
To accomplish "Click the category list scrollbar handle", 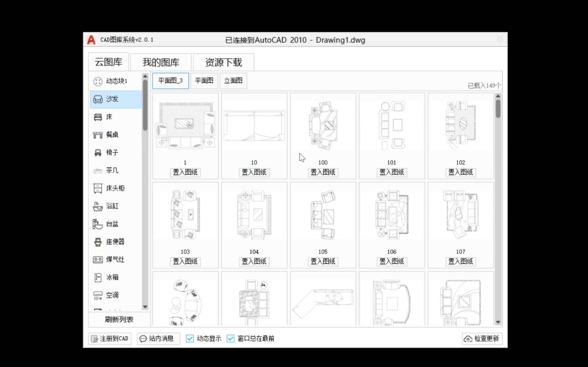I will pos(145,105).
